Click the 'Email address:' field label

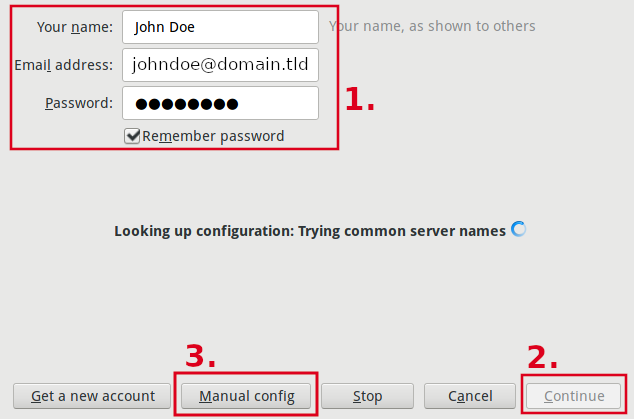coord(63,65)
